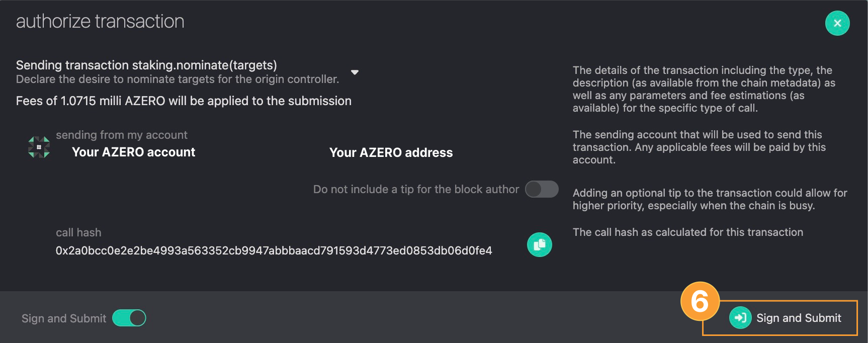
Task: Click the orange step 6 marker
Action: click(700, 301)
